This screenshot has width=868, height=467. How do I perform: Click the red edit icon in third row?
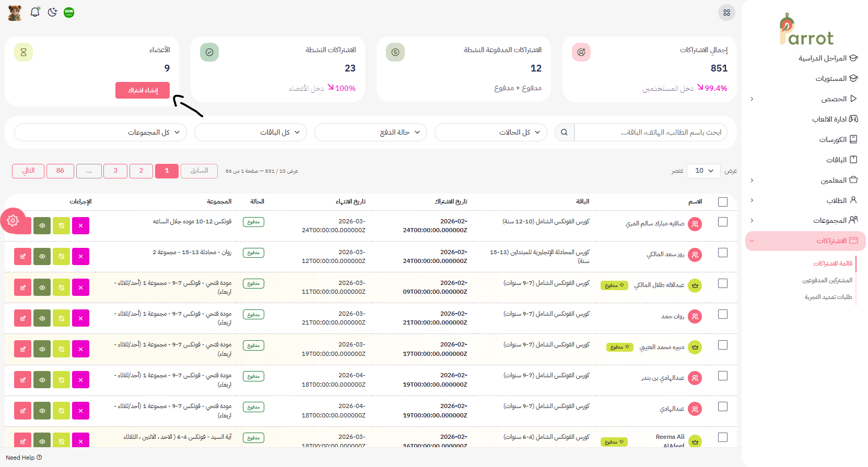23,288
